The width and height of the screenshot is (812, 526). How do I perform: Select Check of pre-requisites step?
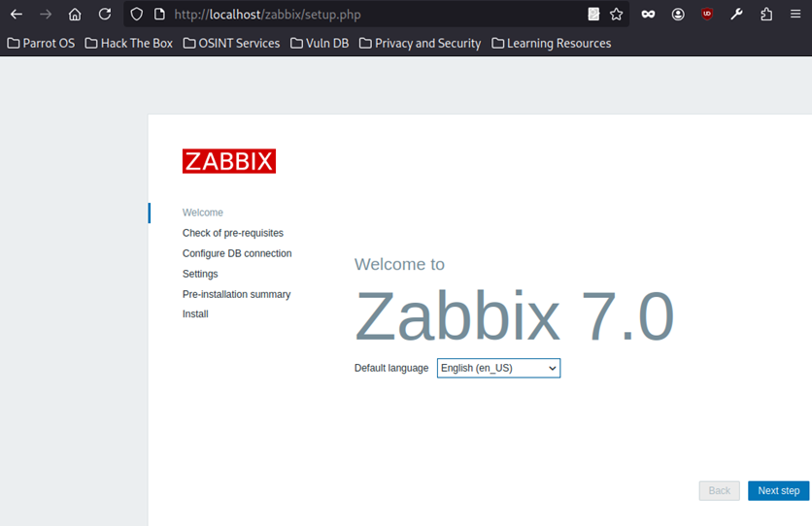[x=233, y=233]
